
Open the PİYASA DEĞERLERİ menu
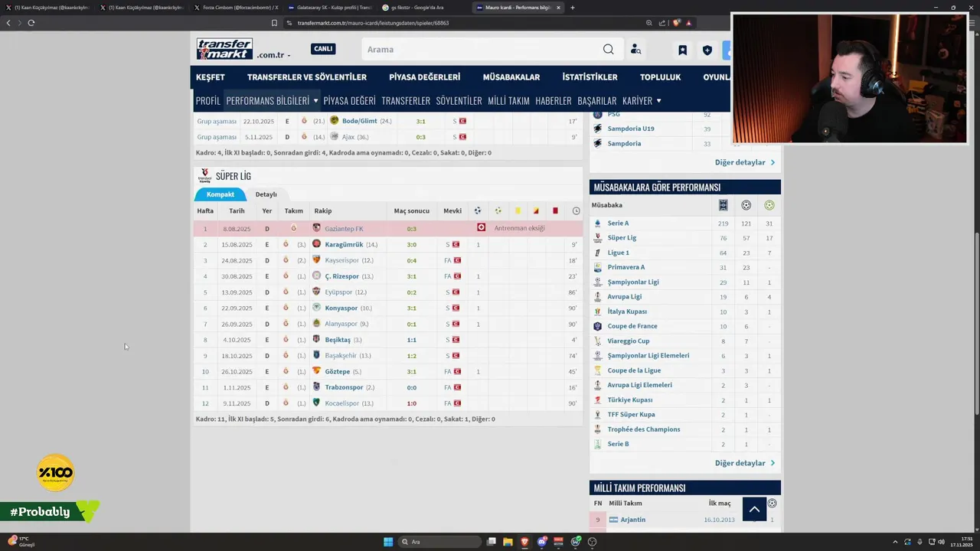pos(425,77)
